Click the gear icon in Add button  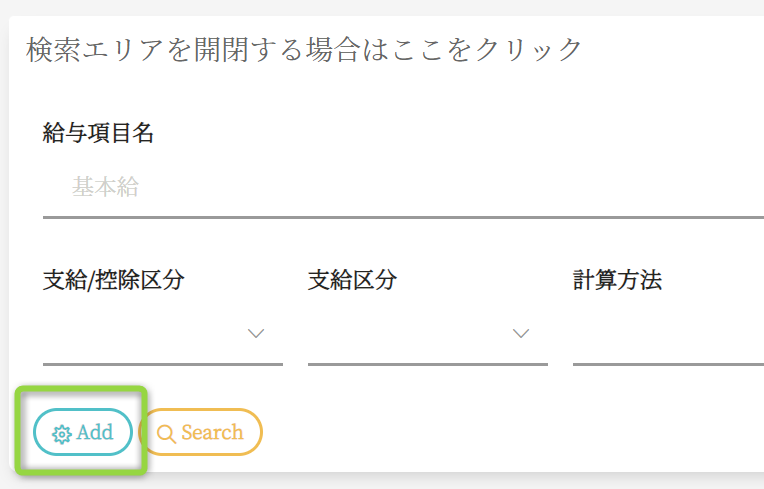pos(62,434)
